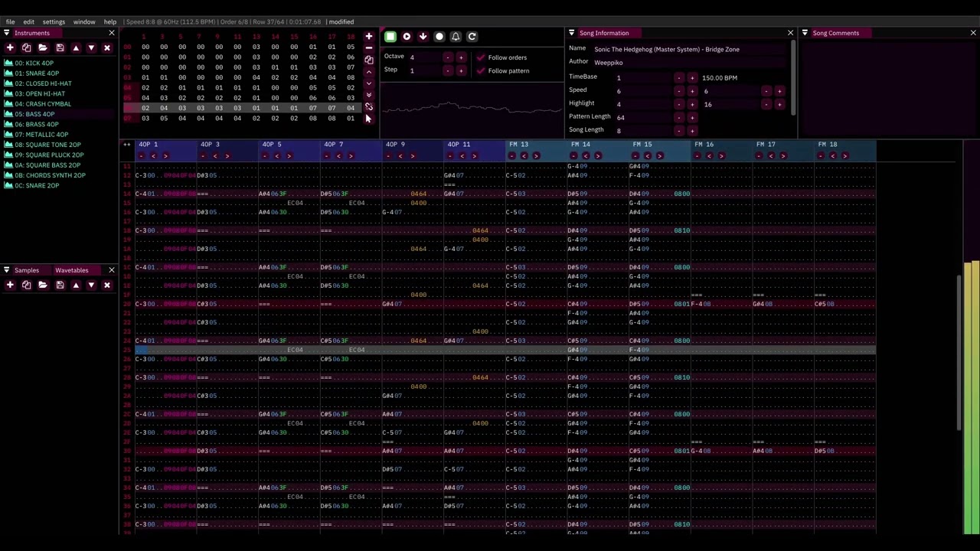Start playing the song
980x551 pixels.
407,36
